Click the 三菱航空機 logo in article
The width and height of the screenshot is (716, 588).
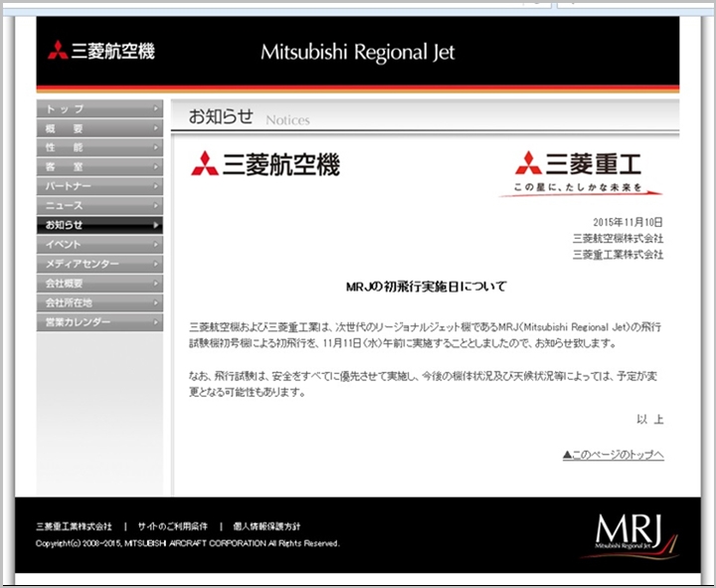pos(266,163)
